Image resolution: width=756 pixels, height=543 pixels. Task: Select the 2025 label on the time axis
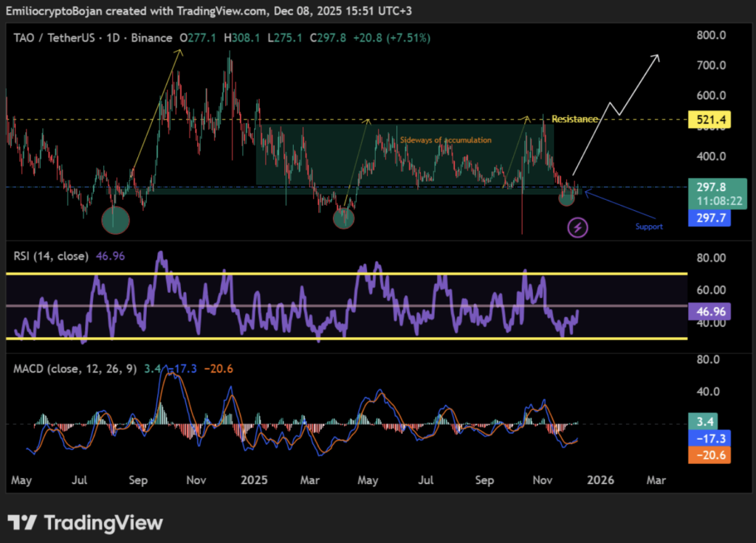(x=254, y=480)
